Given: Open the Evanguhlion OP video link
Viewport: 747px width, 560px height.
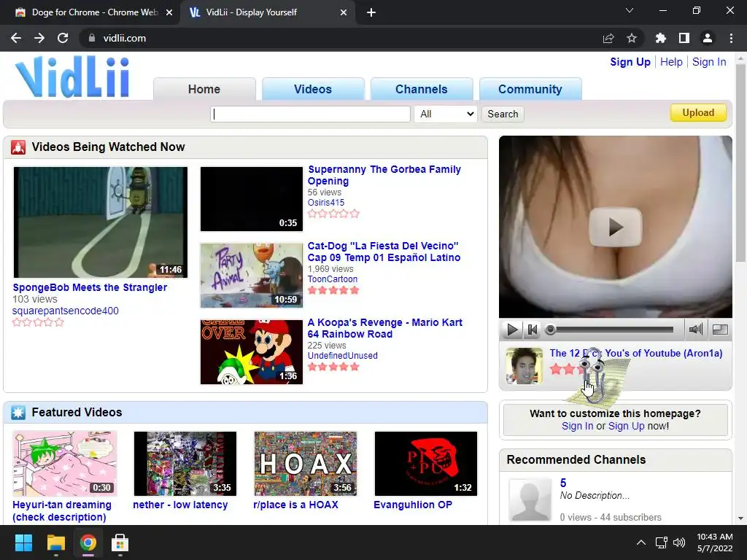Looking at the screenshot, I should click(413, 505).
